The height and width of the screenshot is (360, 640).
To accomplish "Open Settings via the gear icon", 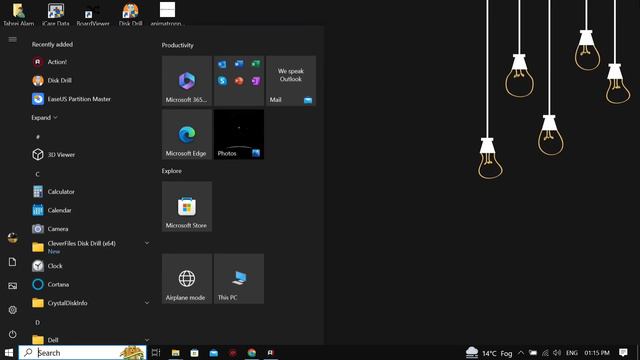I will tap(12, 310).
